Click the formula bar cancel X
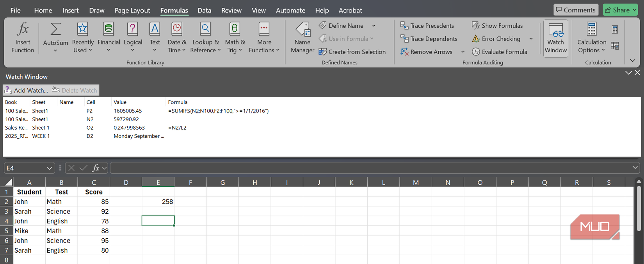This screenshot has height=264, width=644. [x=71, y=168]
